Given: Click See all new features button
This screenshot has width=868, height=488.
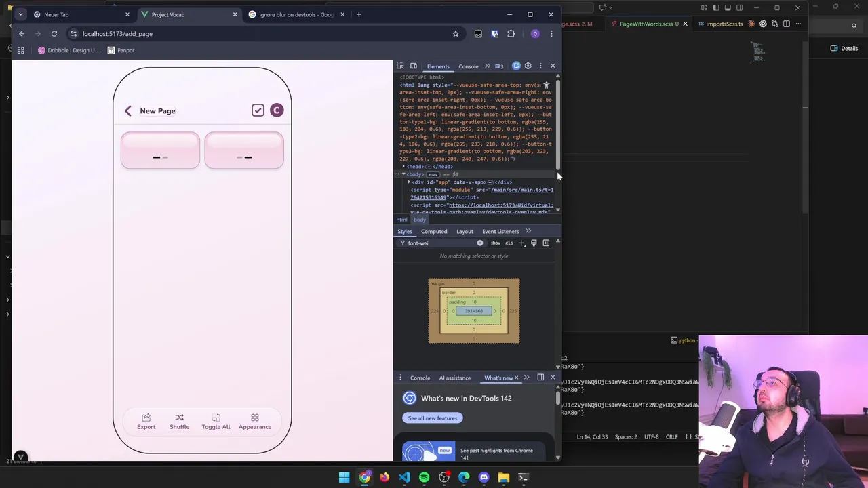Looking at the screenshot, I should point(433,418).
